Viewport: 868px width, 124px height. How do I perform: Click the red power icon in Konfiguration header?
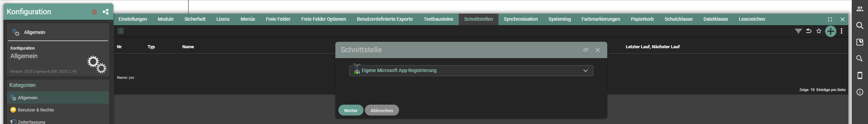(94, 12)
